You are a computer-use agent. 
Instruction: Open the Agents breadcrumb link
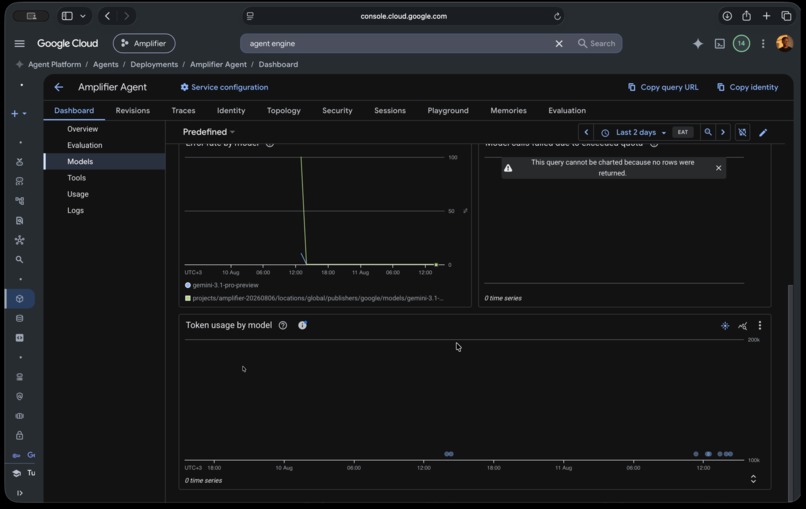pos(105,64)
